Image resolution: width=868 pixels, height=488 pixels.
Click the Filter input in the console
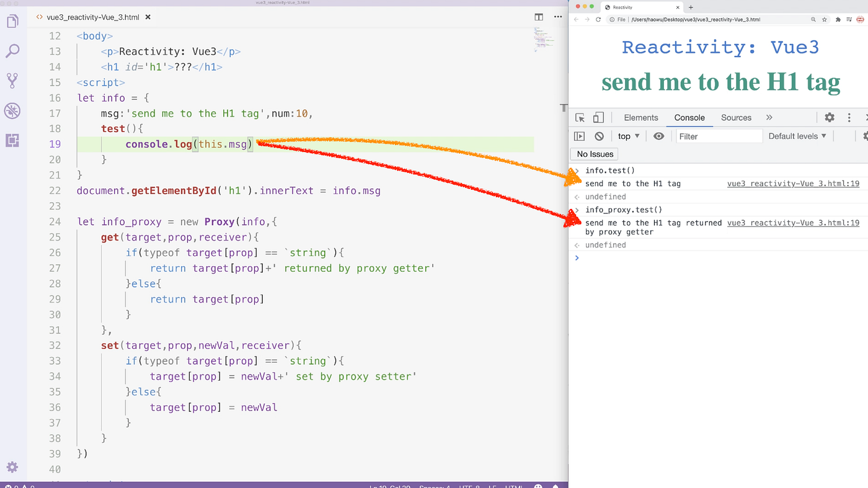[718, 136]
